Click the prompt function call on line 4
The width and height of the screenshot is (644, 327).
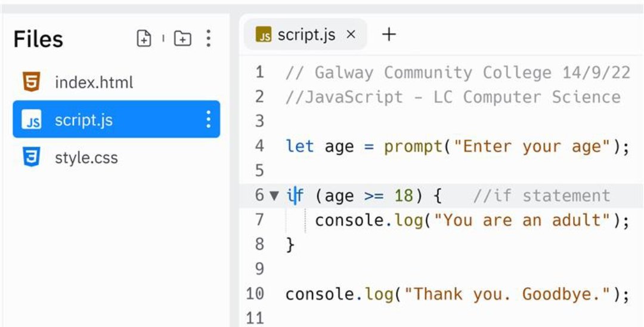(x=413, y=147)
